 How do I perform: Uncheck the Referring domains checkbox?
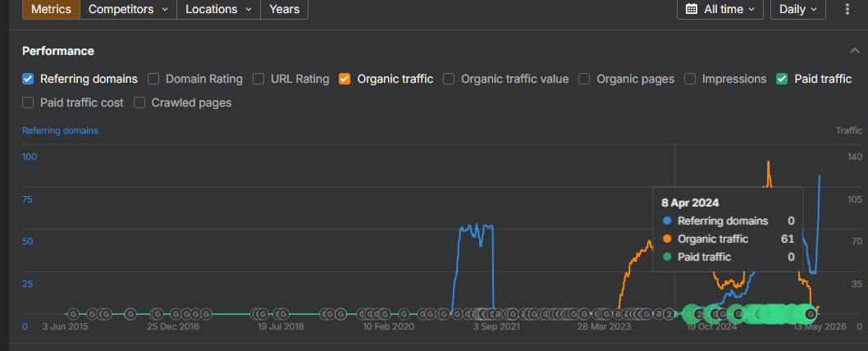[28, 79]
